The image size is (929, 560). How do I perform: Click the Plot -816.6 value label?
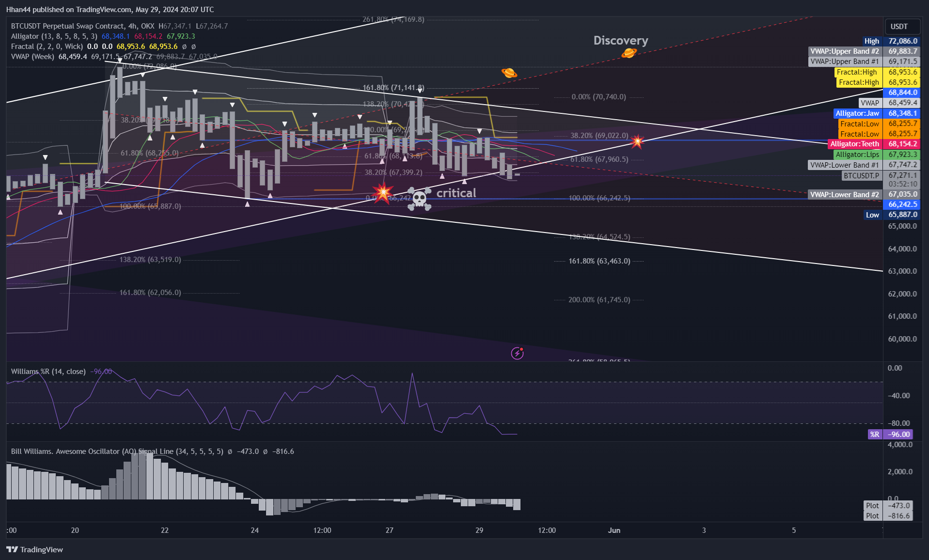tap(888, 516)
